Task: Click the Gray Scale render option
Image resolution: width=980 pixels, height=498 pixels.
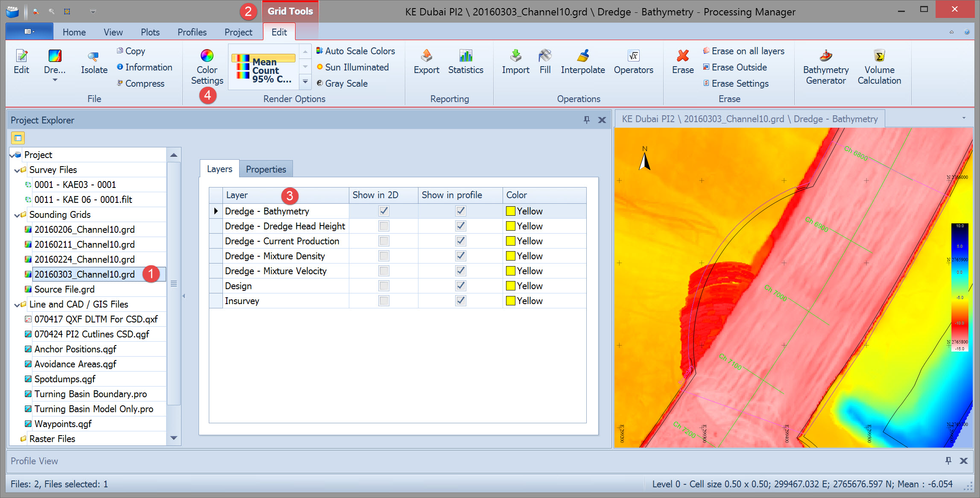Action: tap(346, 83)
